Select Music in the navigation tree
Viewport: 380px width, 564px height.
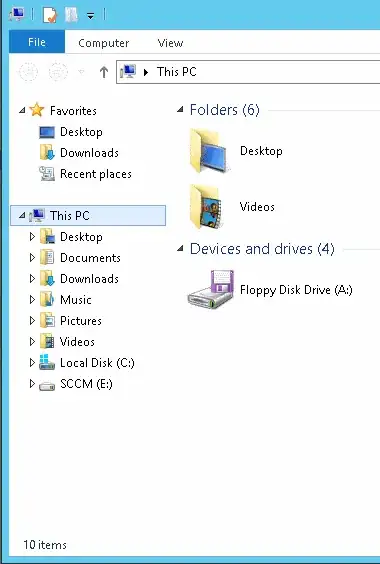coord(76,300)
